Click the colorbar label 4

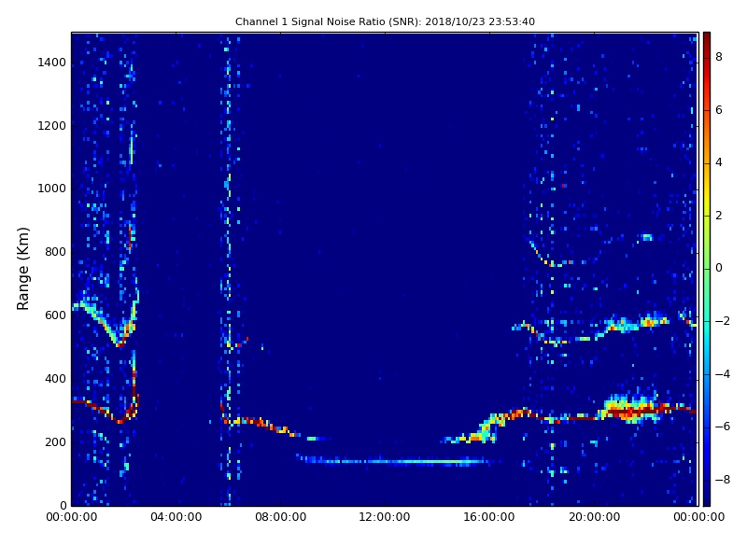pos(719,162)
